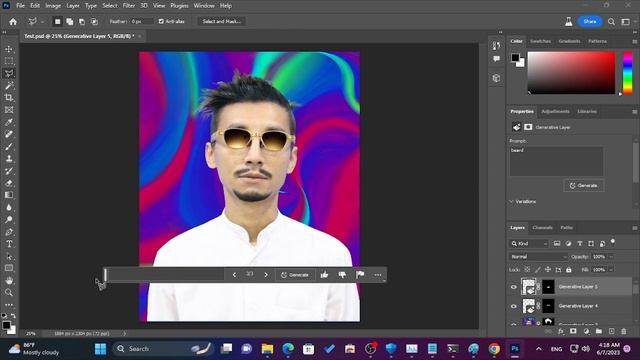The image size is (640, 360).
Task: Collapse the Variations section
Action: coord(511,202)
